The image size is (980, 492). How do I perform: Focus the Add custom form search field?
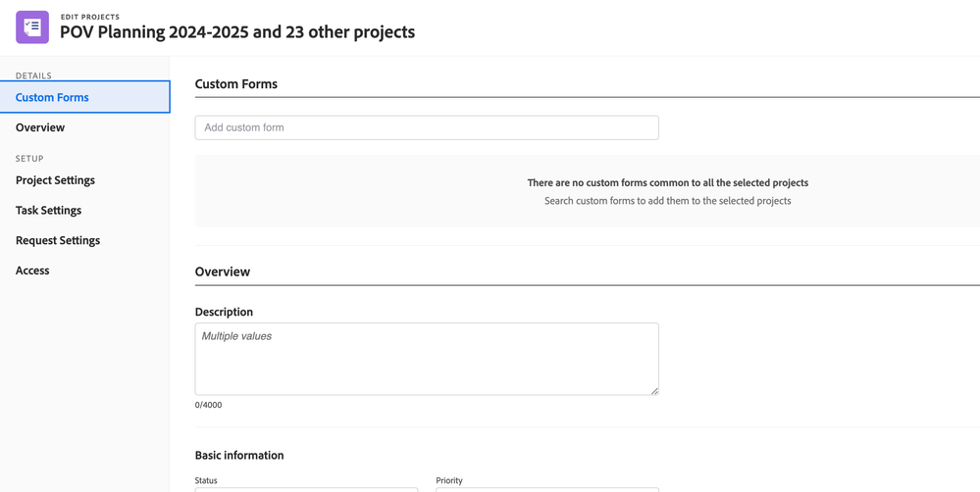[x=427, y=127]
